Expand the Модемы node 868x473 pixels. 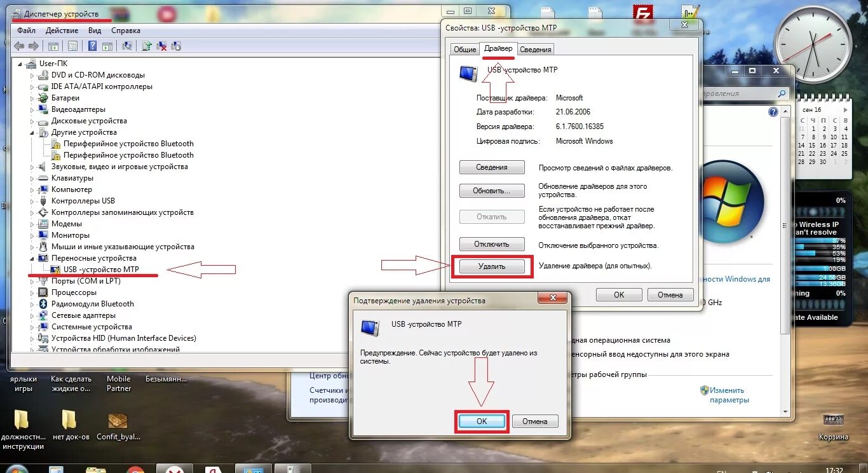32,224
